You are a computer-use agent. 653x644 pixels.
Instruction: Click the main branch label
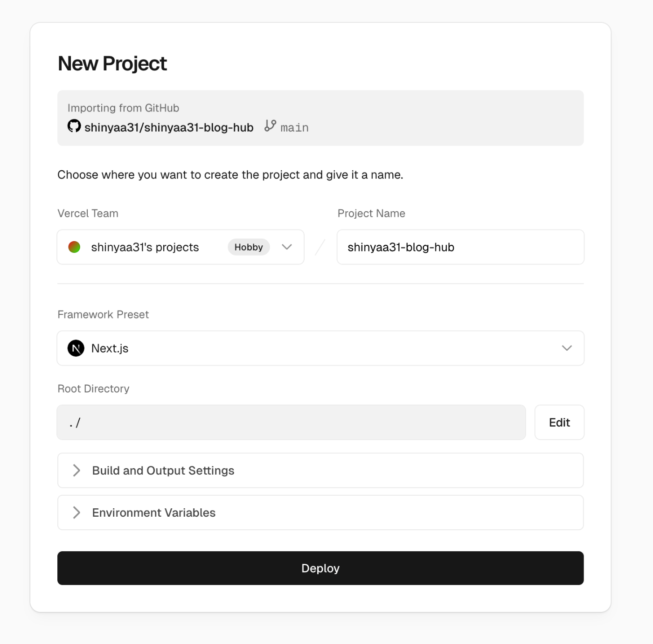294,127
